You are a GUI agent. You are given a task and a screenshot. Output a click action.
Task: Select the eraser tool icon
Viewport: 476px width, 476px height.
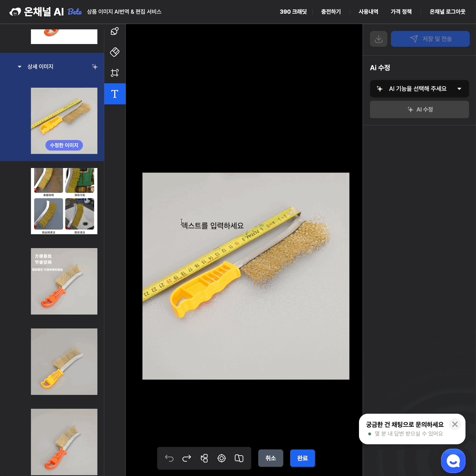coord(115,52)
